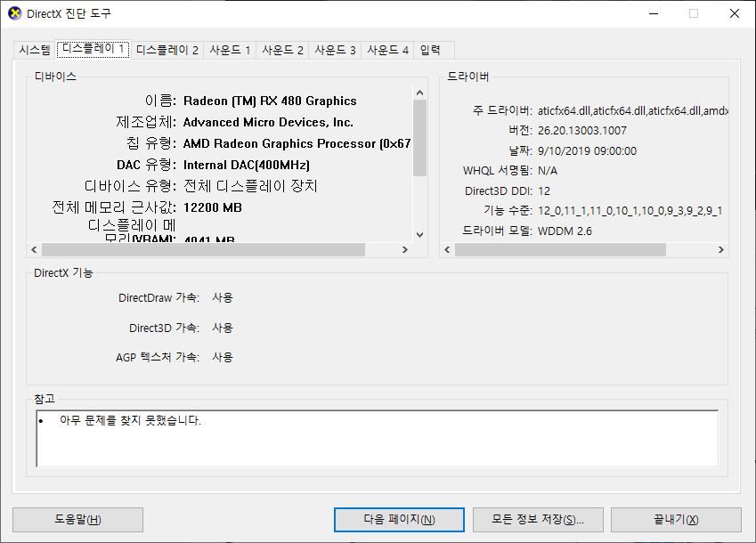Click DirectDraw 가속 value 사용
This screenshot has width=756, height=543.
click(x=223, y=297)
